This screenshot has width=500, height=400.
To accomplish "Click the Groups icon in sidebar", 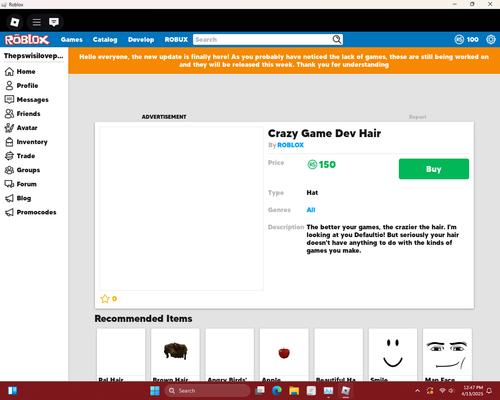I will (x=9, y=170).
